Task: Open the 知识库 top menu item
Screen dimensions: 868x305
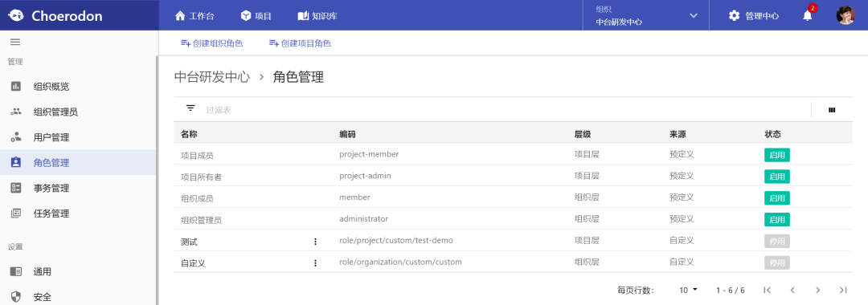Action: 317,15
